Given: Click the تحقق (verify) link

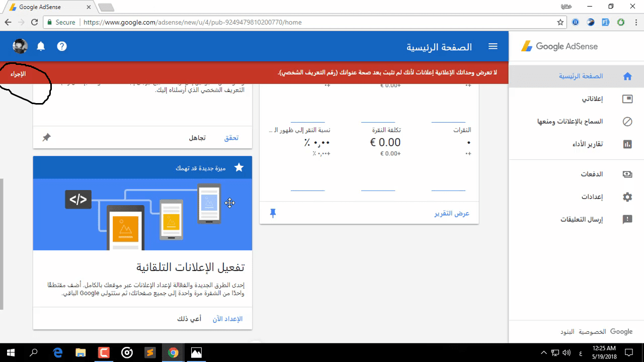Looking at the screenshot, I should (x=231, y=138).
